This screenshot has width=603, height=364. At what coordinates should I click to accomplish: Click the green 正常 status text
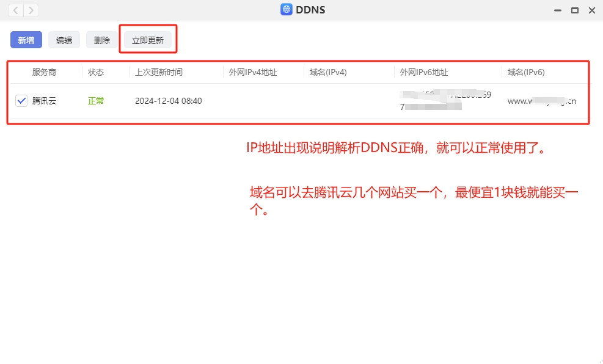[96, 101]
